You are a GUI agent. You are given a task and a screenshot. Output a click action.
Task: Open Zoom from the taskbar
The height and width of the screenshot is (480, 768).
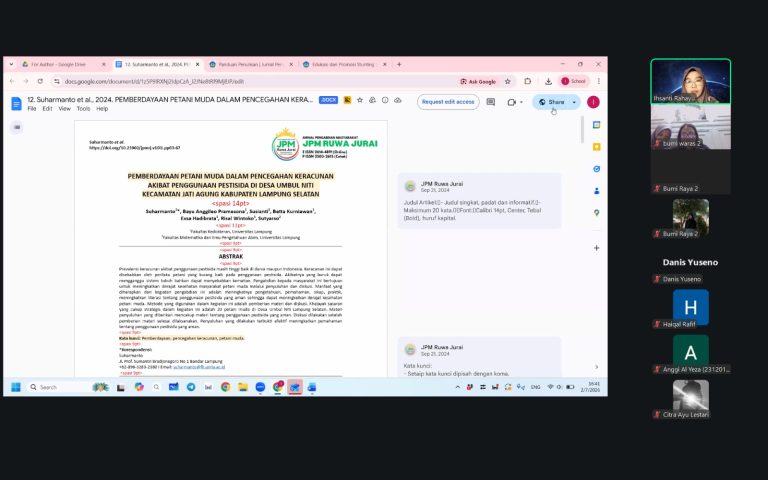coord(260,387)
